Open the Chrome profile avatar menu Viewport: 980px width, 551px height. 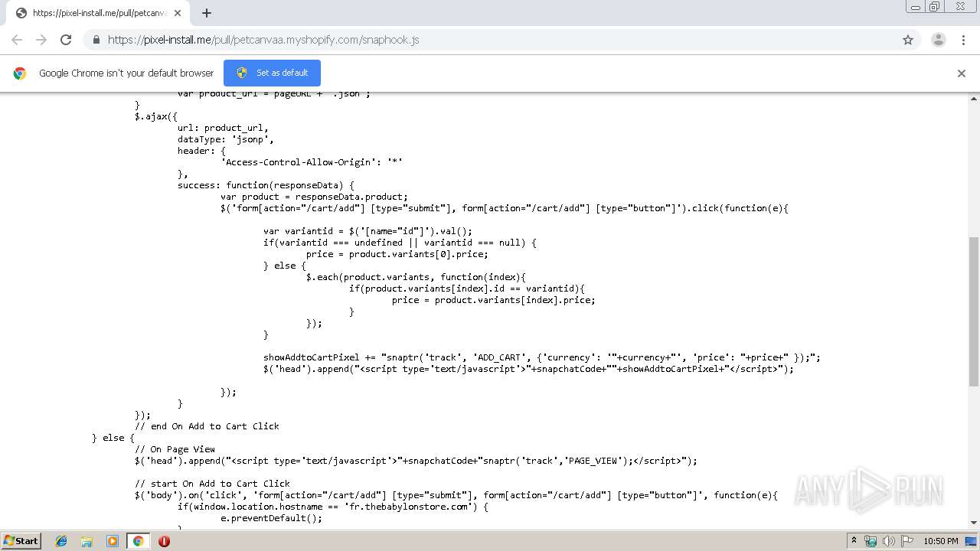938,40
